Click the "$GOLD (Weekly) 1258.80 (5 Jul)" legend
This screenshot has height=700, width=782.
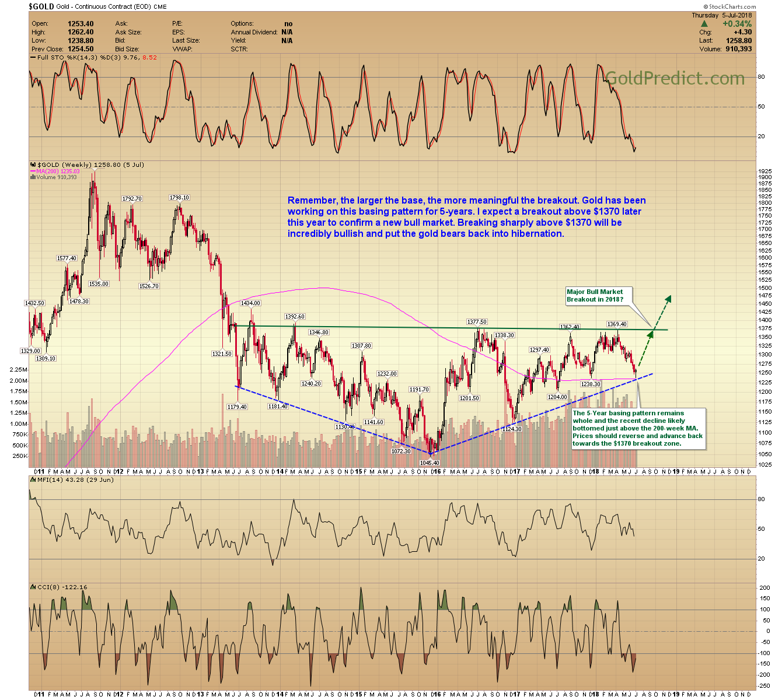pyautogui.click(x=88, y=164)
